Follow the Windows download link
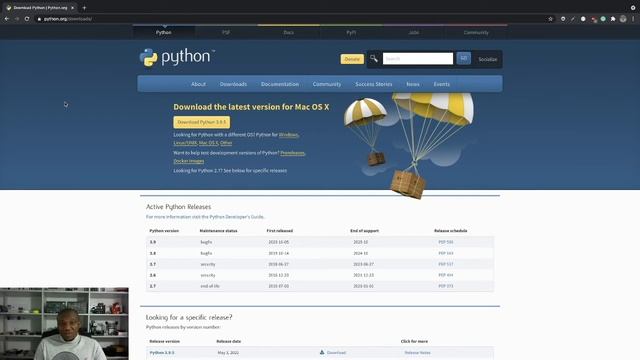The image size is (640, 360). (289, 135)
